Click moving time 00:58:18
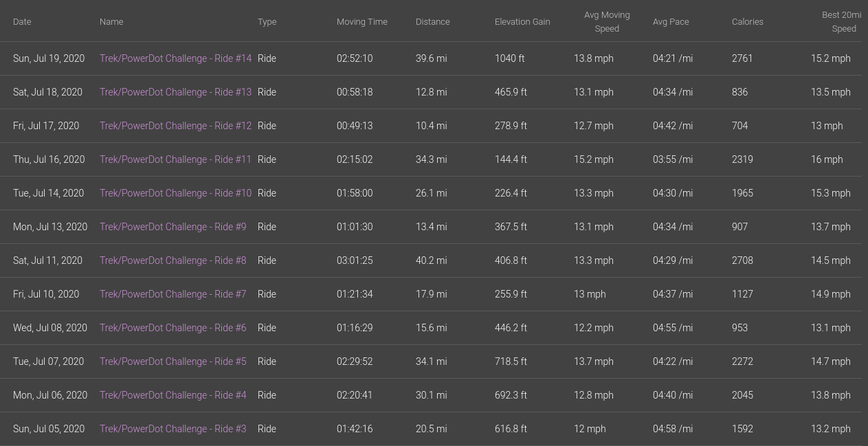Viewport: 868px width, 446px height. coord(355,92)
